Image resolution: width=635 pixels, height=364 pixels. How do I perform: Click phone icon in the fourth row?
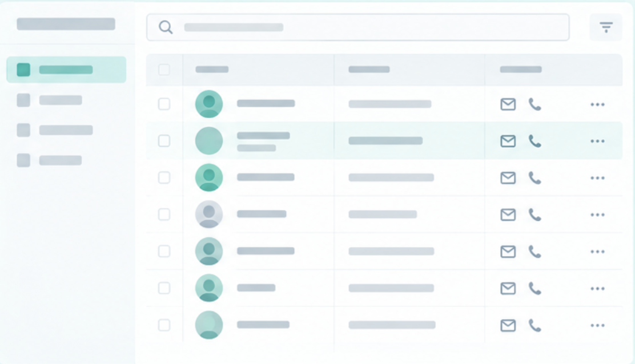point(534,215)
